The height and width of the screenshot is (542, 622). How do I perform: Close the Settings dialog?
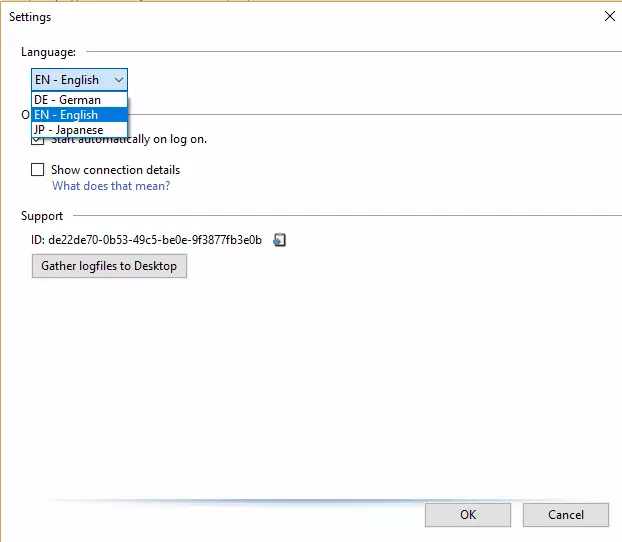[610, 16]
